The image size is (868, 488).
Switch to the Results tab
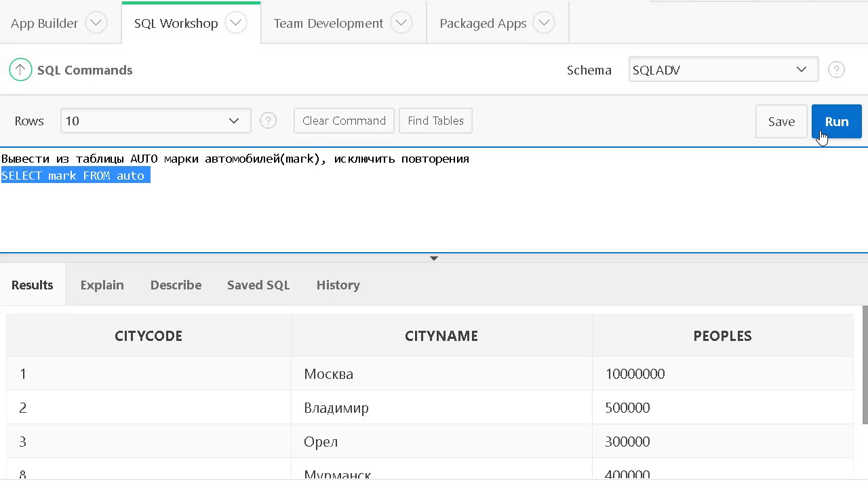33,285
